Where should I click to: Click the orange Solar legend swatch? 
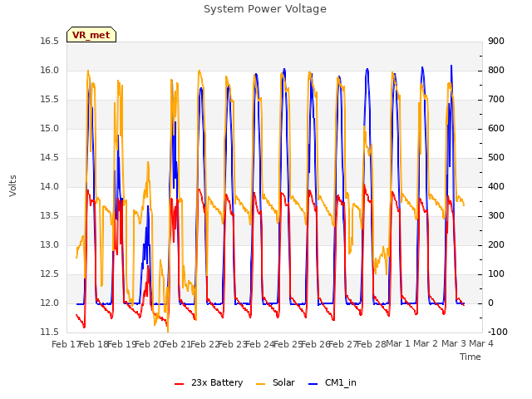[x=260, y=384]
